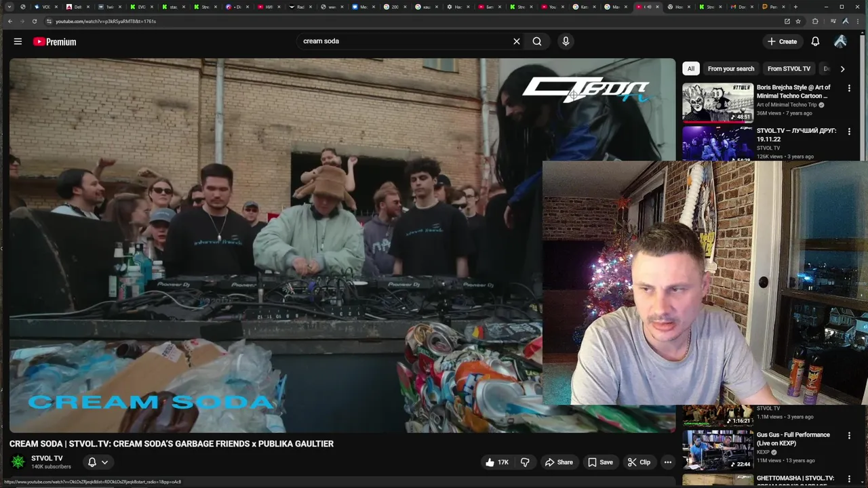Open options for Gus Gus video
Viewport: 868px width, 488px height.
(x=849, y=436)
